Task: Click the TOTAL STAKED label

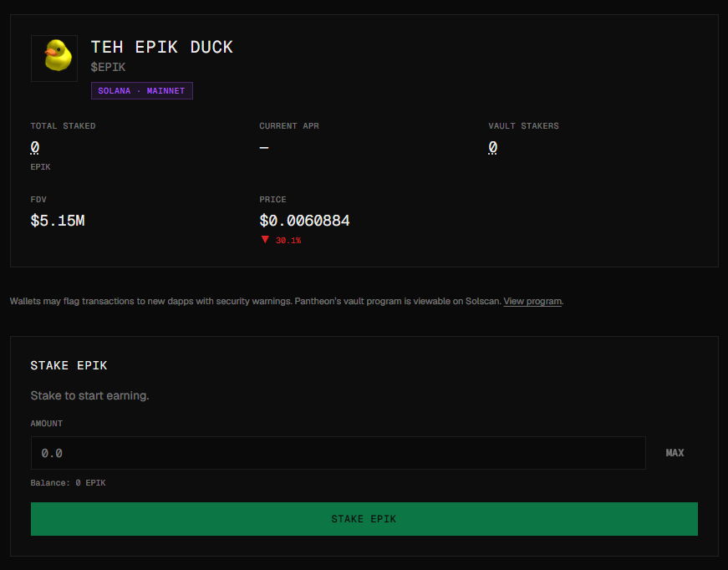Action: tap(64, 126)
